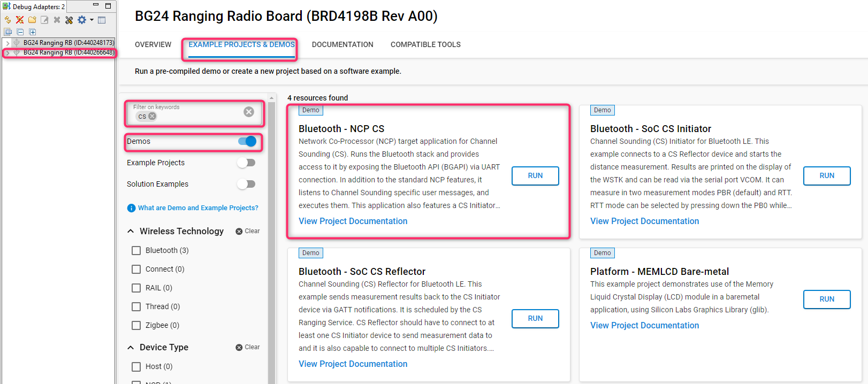The width and height of the screenshot is (868, 384).
Task: Click the red-crossed disconnect adapters icon
Action: click(x=20, y=20)
